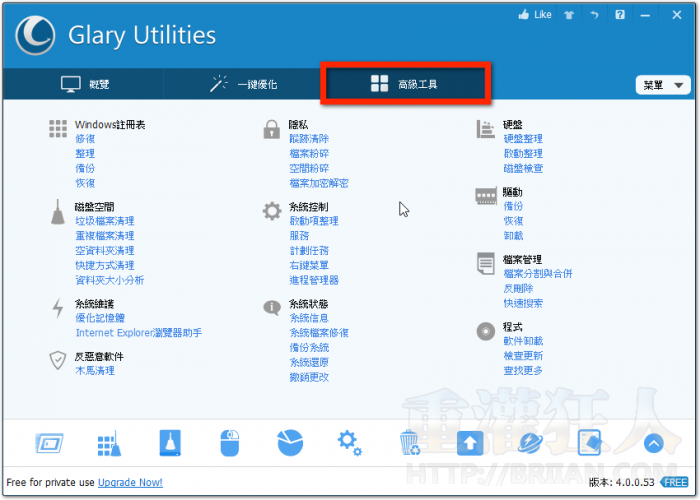Open 撤銷更改 link

[309, 377]
